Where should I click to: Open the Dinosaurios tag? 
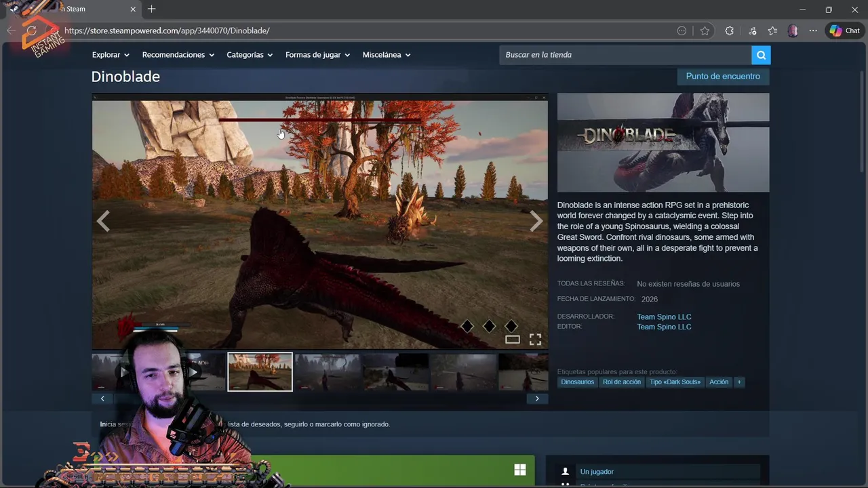click(x=577, y=382)
